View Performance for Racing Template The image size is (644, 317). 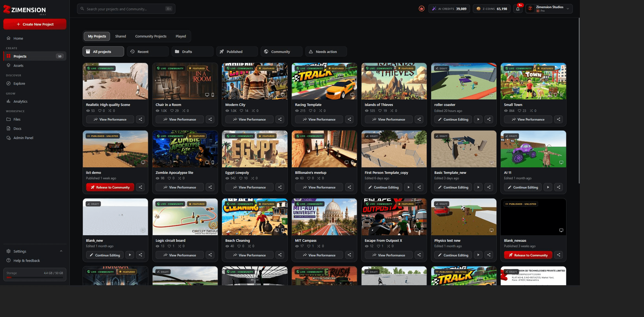tap(319, 119)
